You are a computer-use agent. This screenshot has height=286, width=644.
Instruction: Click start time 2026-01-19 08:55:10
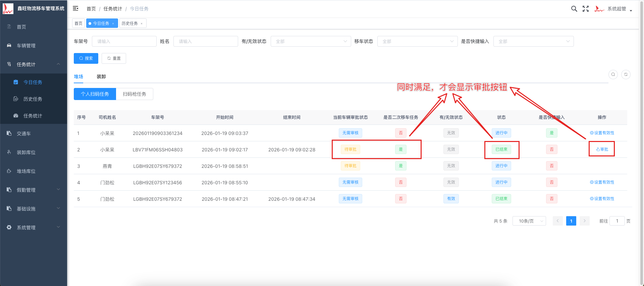[x=225, y=183]
